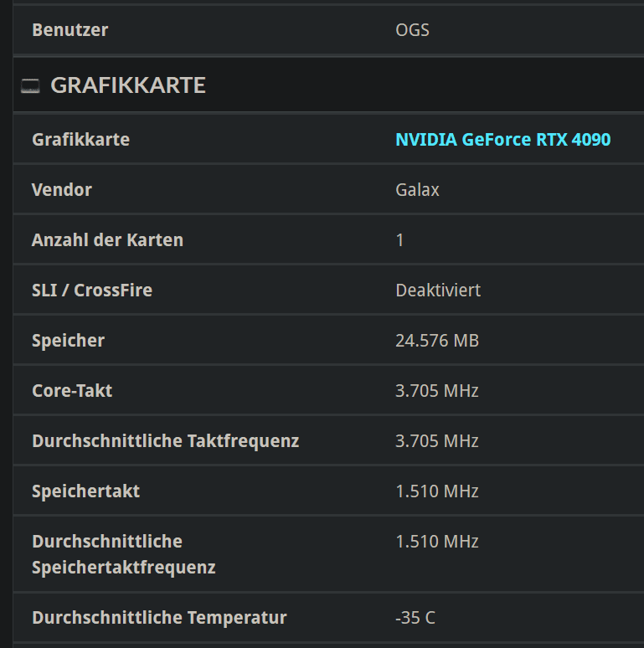
Task: Click the SLI / CrossFire label
Action: 92,291
